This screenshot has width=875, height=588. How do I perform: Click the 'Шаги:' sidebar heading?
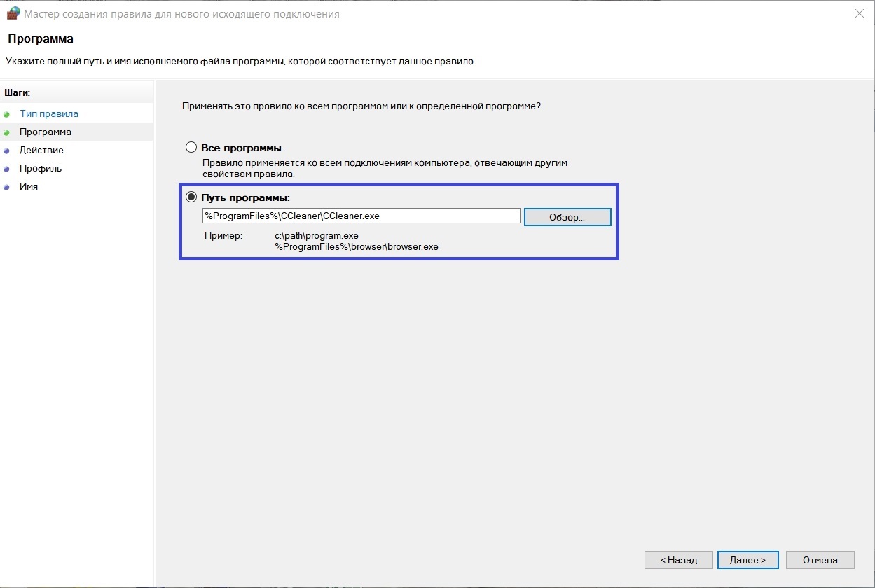[18, 92]
